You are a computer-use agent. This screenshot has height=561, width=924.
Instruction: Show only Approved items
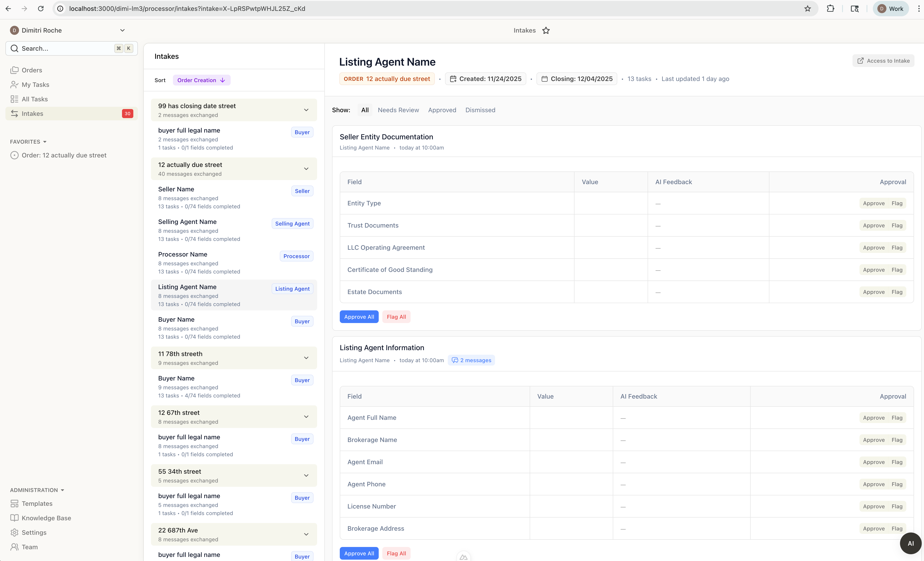[x=442, y=110]
